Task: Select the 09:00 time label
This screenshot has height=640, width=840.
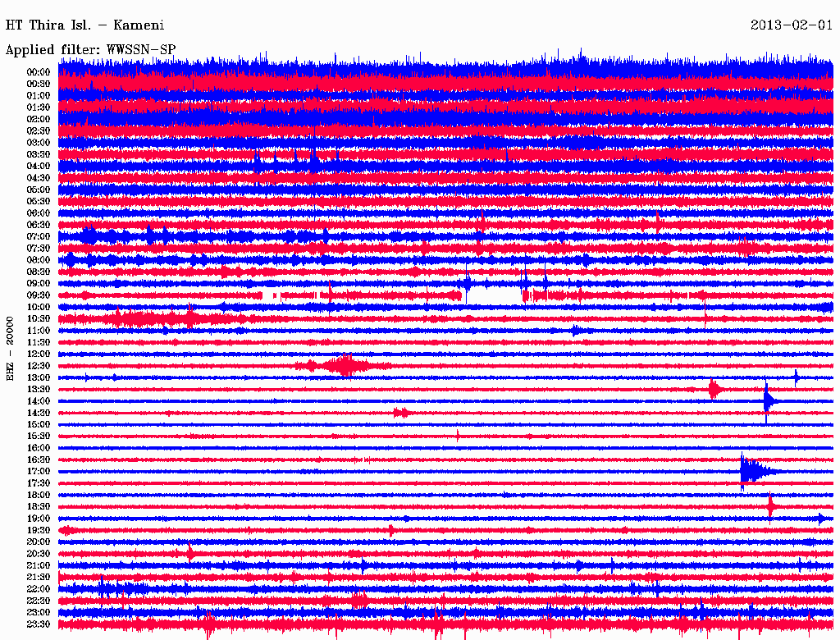Action: click(39, 284)
